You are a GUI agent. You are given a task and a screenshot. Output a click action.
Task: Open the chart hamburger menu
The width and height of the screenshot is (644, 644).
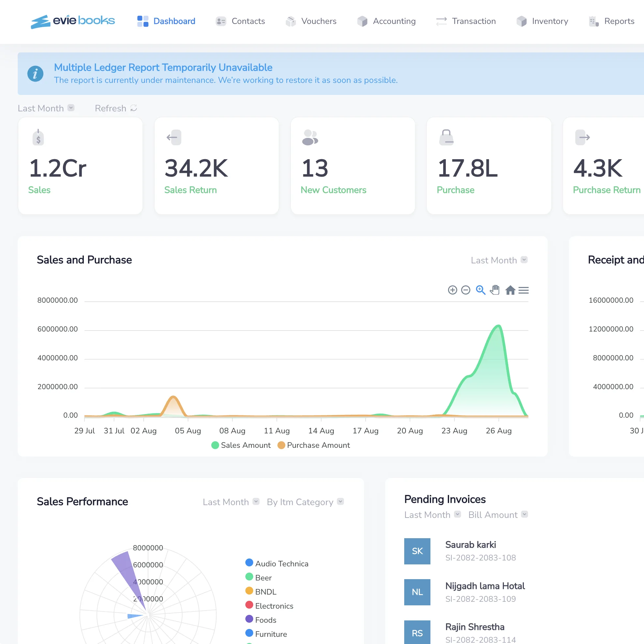[x=524, y=290]
